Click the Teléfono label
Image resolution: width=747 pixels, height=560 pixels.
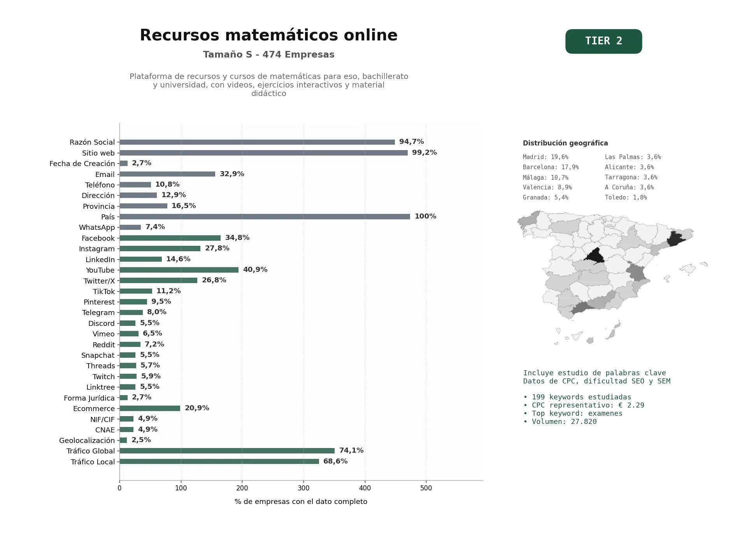coord(100,185)
